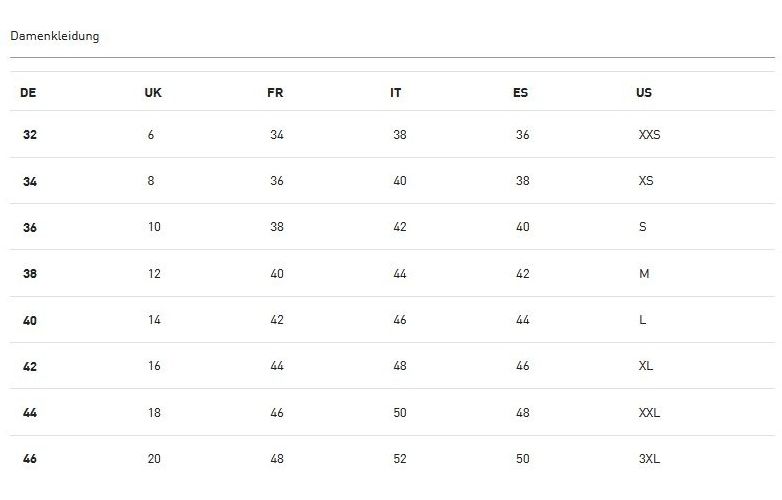The width and height of the screenshot is (782, 500).
Task: Select the US size M cell
Action: [x=644, y=274]
